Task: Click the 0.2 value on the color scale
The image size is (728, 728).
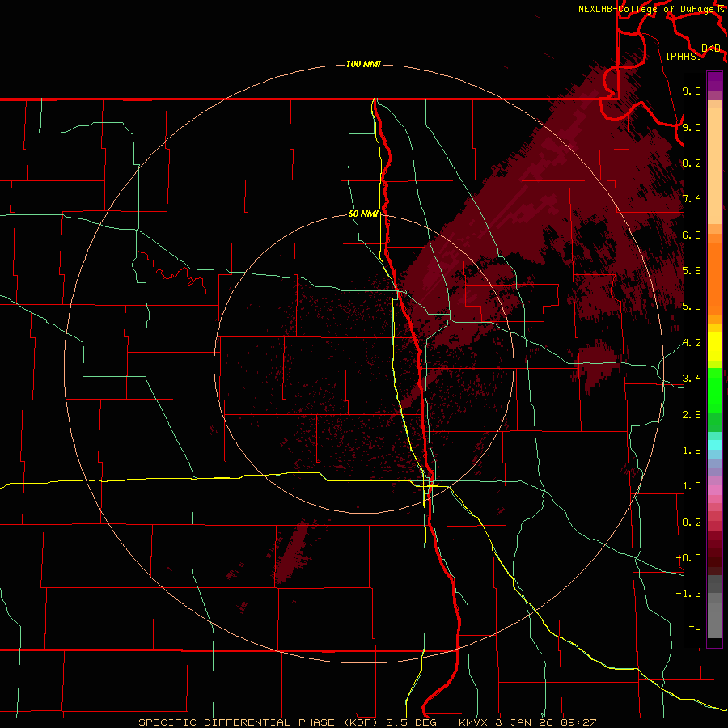Action: [x=692, y=523]
